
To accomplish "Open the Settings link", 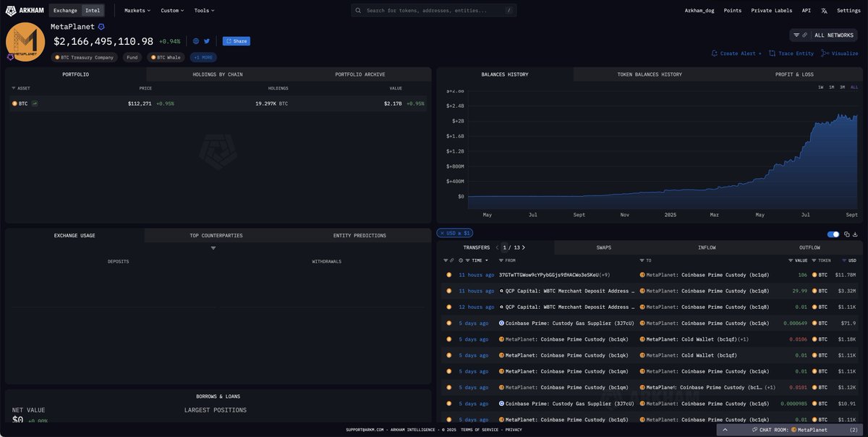I will click(x=848, y=11).
